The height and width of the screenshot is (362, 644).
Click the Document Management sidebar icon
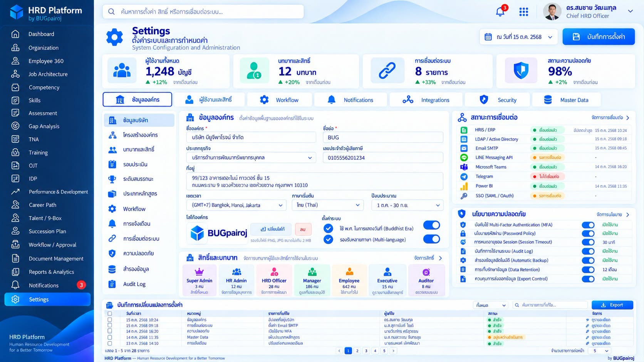click(x=15, y=258)
